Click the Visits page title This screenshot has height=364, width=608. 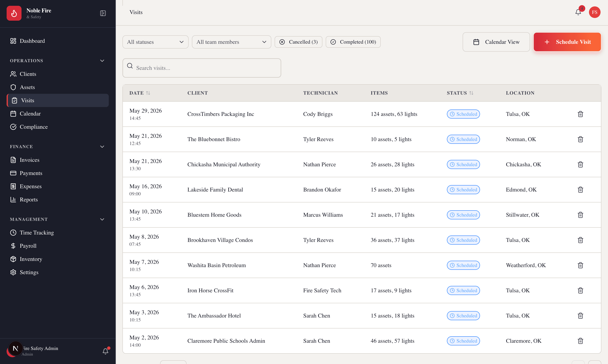pyautogui.click(x=136, y=12)
